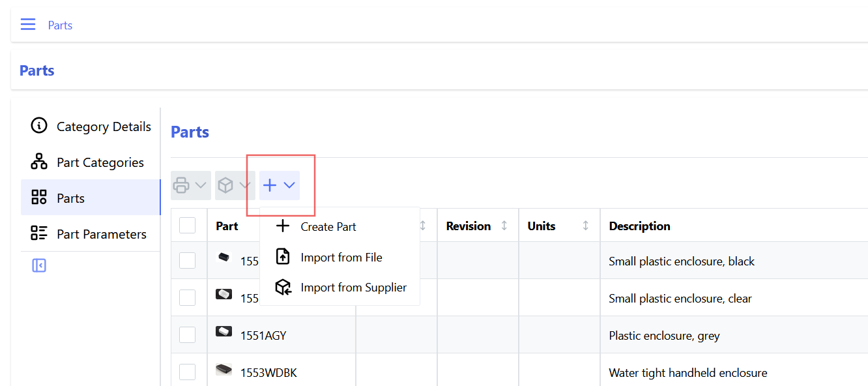Click the Part Parameters list icon
868x386 pixels.
click(37, 232)
